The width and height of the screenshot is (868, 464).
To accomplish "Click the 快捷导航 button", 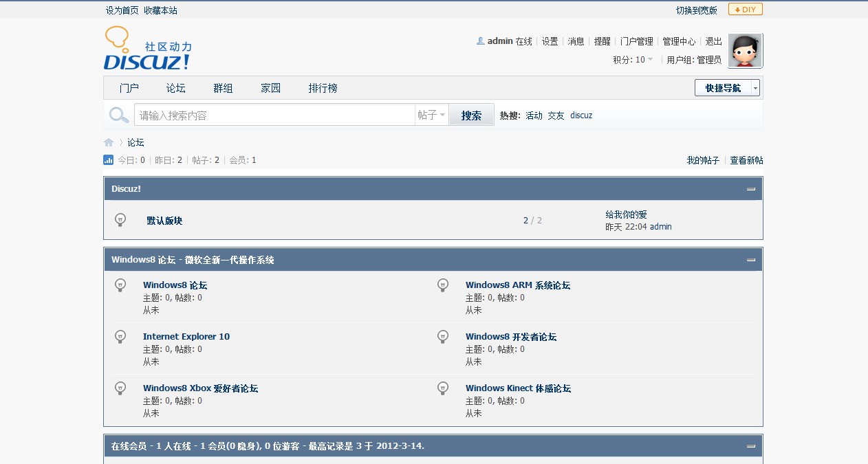I will [x=723, y=88].
